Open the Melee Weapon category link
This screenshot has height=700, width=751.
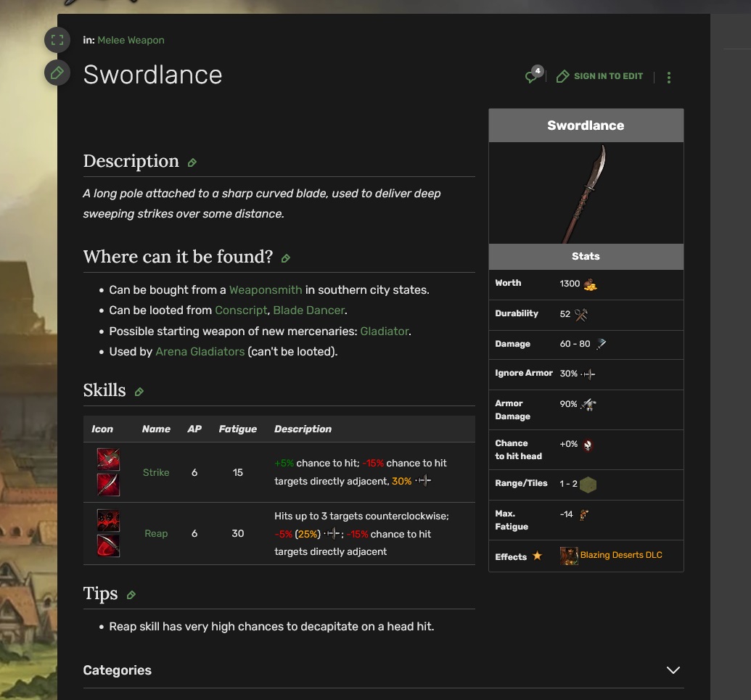[131, 40]
